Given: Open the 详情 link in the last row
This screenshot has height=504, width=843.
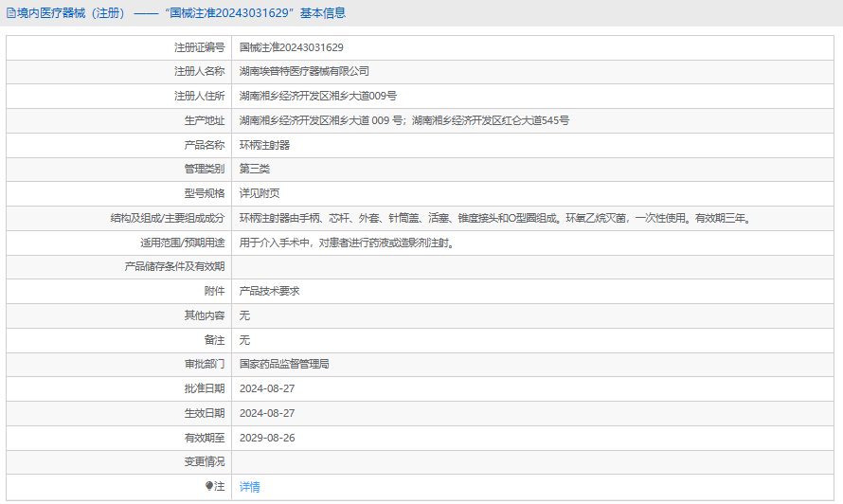Looking at the screenshot, I should pyautogui.click(x=249, y=487).
